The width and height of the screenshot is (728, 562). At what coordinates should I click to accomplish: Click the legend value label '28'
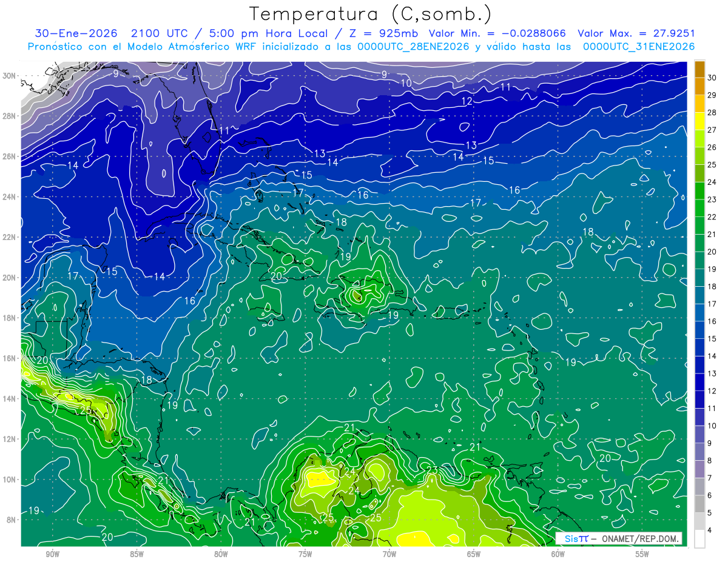(x=712, y=112)
